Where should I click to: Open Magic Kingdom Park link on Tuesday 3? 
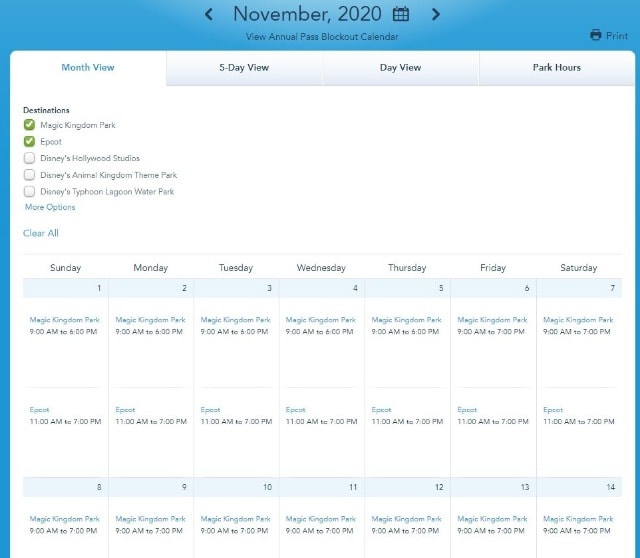click(236, 320)
